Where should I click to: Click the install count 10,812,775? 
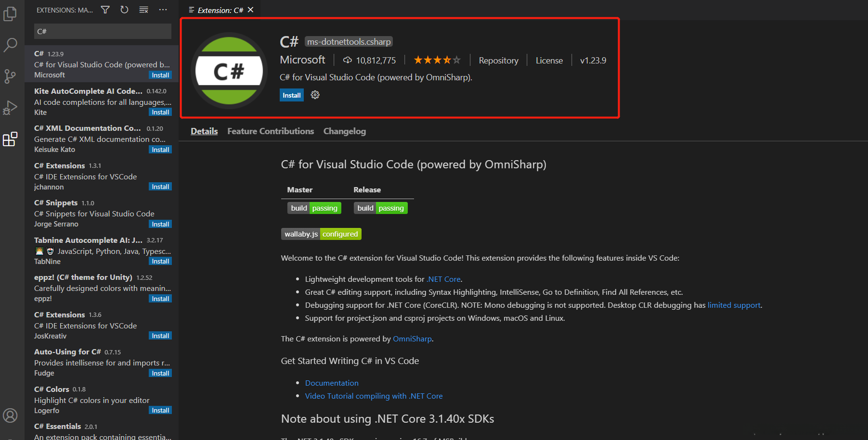369,60
